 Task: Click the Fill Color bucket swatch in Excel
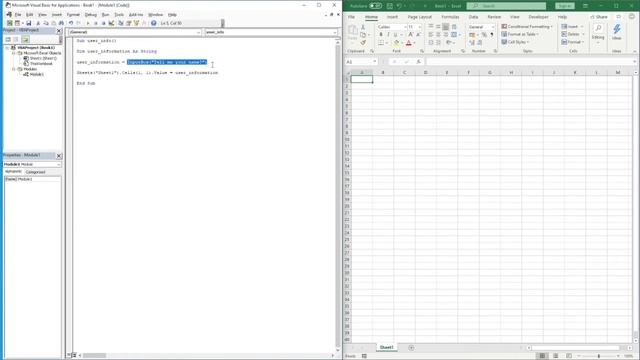point(396,43)
